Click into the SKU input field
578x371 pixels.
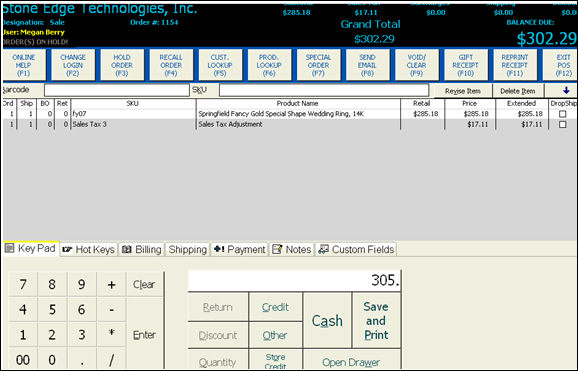tap(324, 90)
